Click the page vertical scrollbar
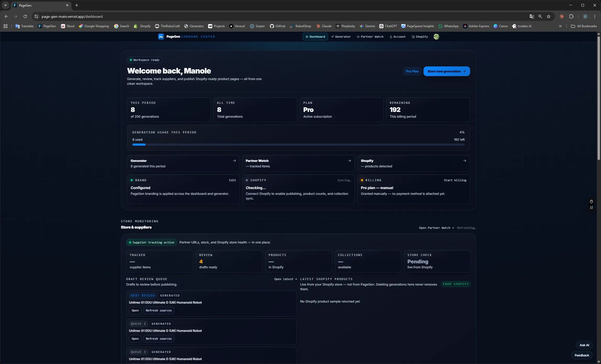Viewport: 601px width, 364px height. pos(598,98)
